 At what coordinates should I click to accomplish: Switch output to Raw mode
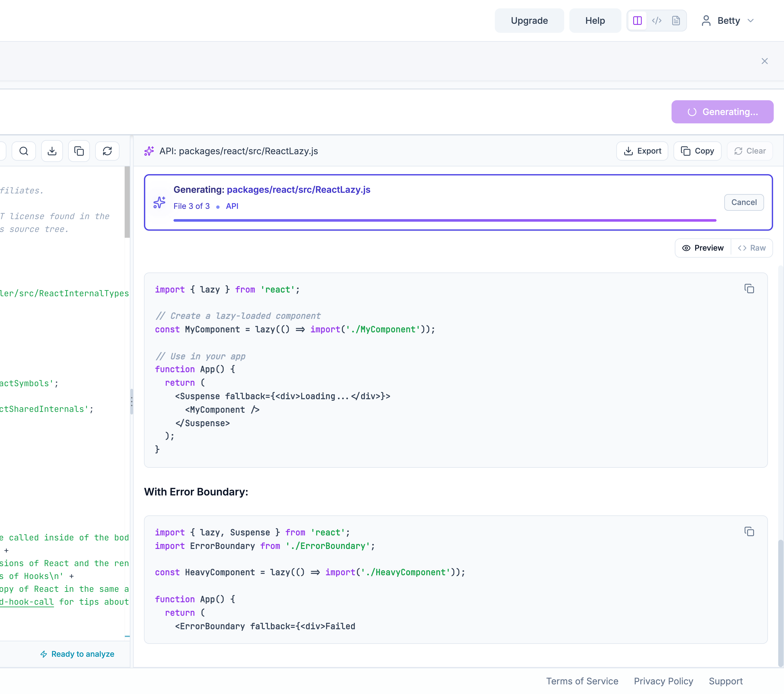(x=751, y=248)
